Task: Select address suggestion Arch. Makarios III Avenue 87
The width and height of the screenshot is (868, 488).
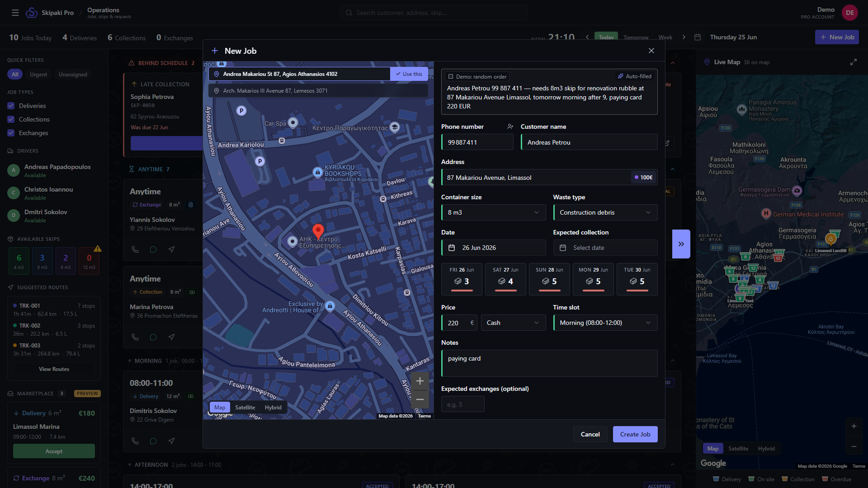Action: click(x=318, y=91)
